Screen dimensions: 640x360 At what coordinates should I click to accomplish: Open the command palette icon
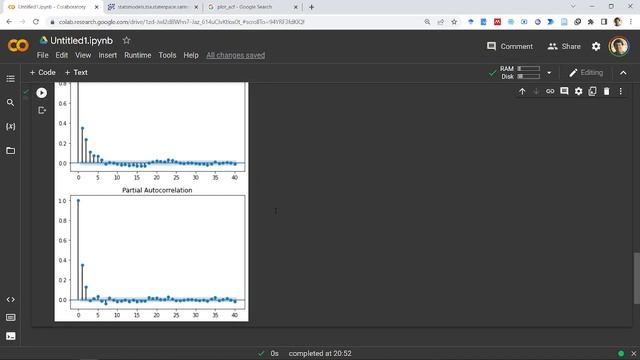pyautogui.click(x=11, y=318)
